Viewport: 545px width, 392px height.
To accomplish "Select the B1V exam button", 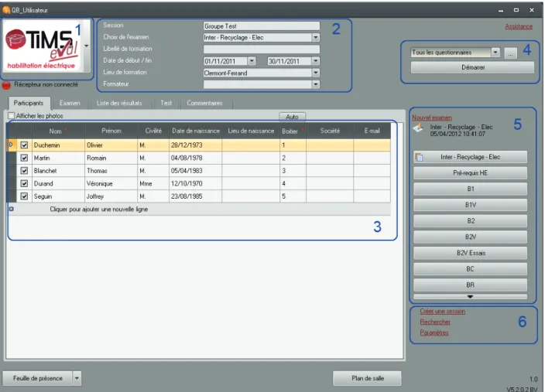I will pyautogui.click(x=470, y=205).
